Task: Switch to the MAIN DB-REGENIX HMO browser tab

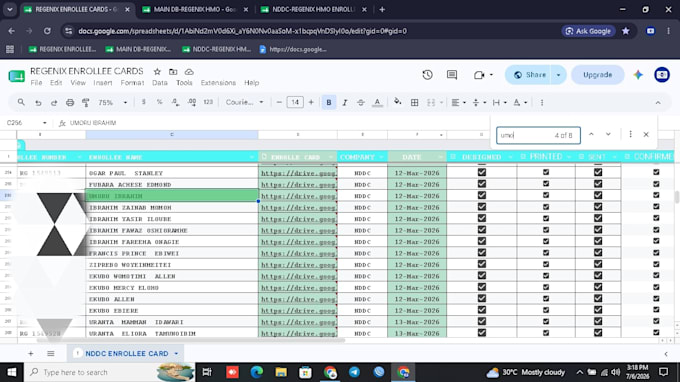Action: click(x=194, y=10)
